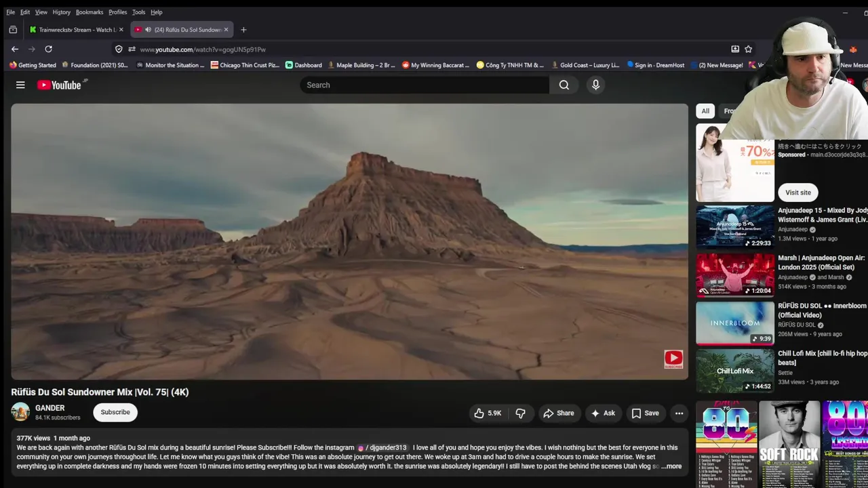Open the Bookmarks menu
This screenshot has width=868, height=488.
90,12
